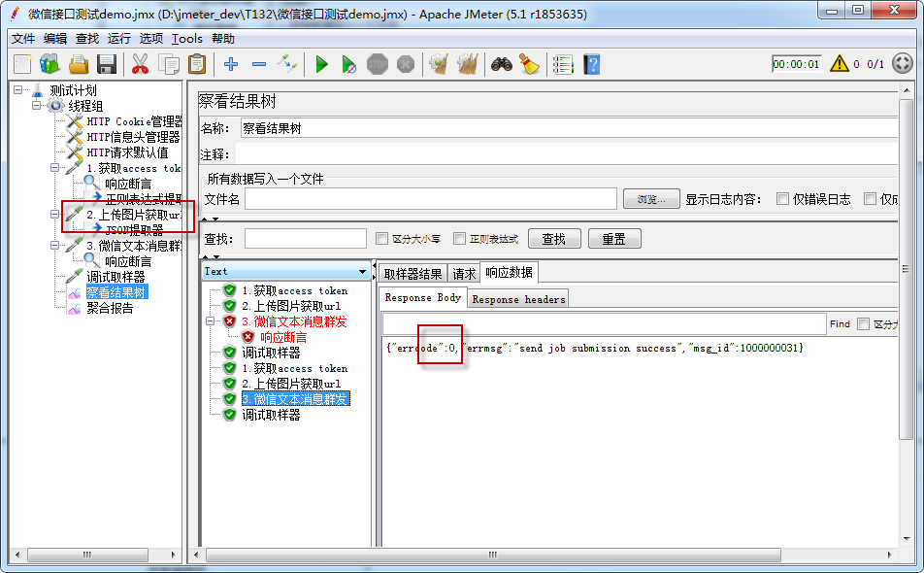Open the Tools menu
Viewport: 924px width, 573px height.
(187, 38)
